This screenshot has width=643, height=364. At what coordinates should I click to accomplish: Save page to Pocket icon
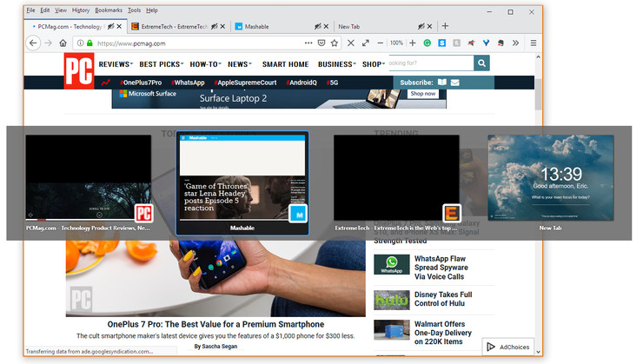pyautogui.click(x=321, y=43)
